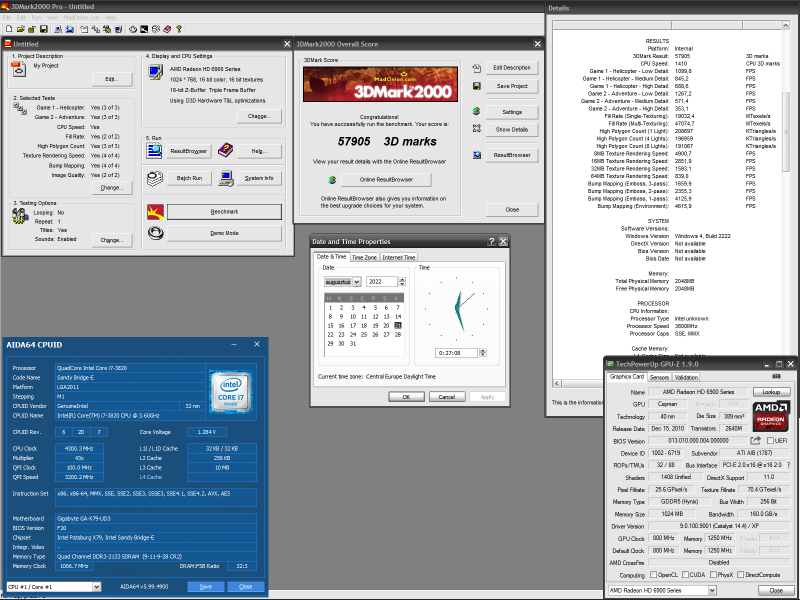Image resolution: width=800 pixels, height=600 pixels.
Task: Switch to the Time Zone tab
Action: click(364, 258)
